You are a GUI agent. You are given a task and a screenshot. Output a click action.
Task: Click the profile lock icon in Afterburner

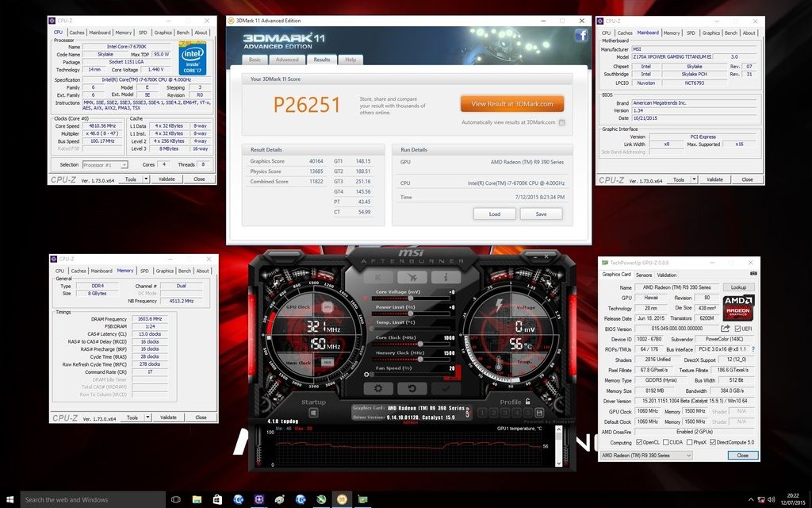527,401
